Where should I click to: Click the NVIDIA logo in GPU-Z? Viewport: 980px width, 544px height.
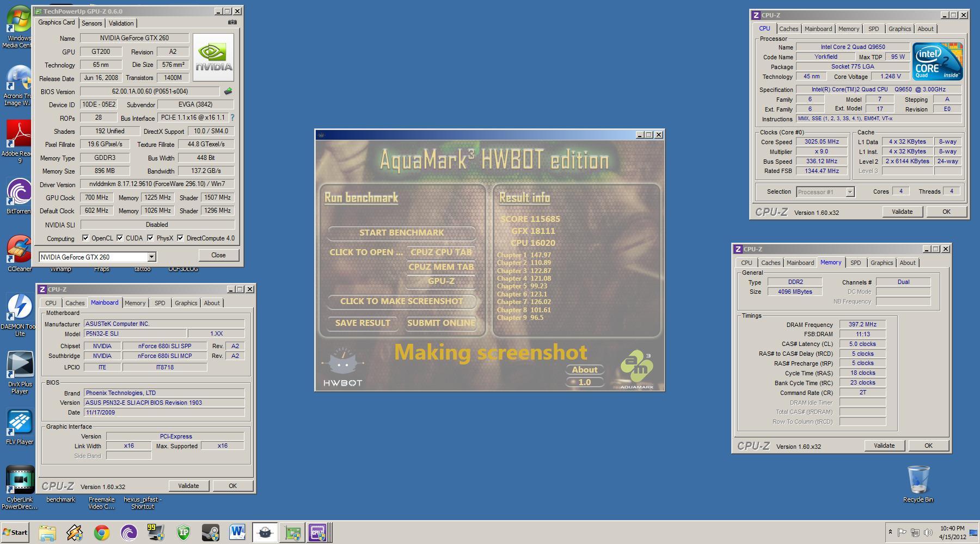(x=213, y=58)
